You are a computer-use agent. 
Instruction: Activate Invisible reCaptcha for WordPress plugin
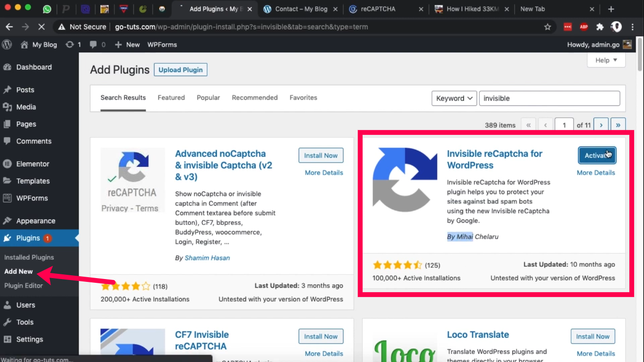point(597,156)
